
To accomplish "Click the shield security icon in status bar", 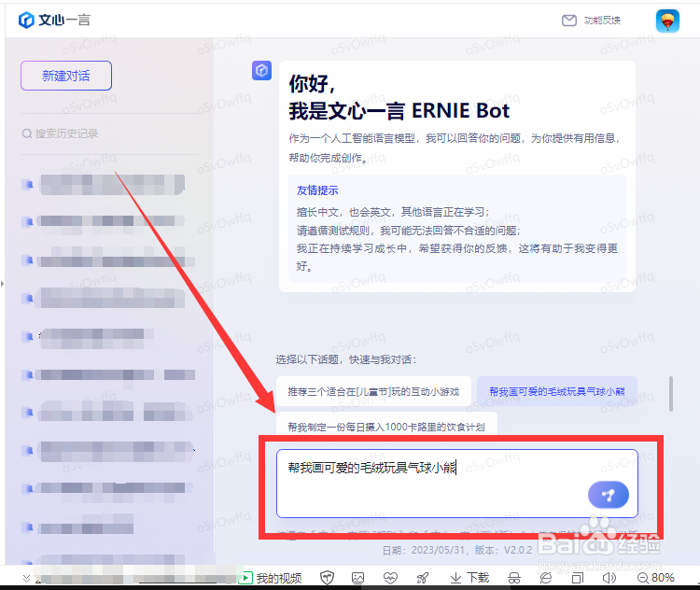I will click(328, 578).
